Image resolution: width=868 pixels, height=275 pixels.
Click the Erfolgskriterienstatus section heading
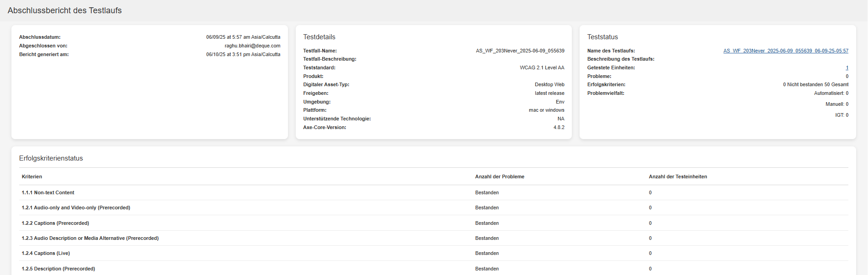point(51,158)
